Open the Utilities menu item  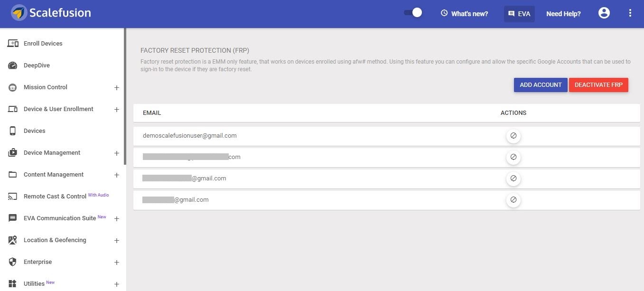click(35, 284)
